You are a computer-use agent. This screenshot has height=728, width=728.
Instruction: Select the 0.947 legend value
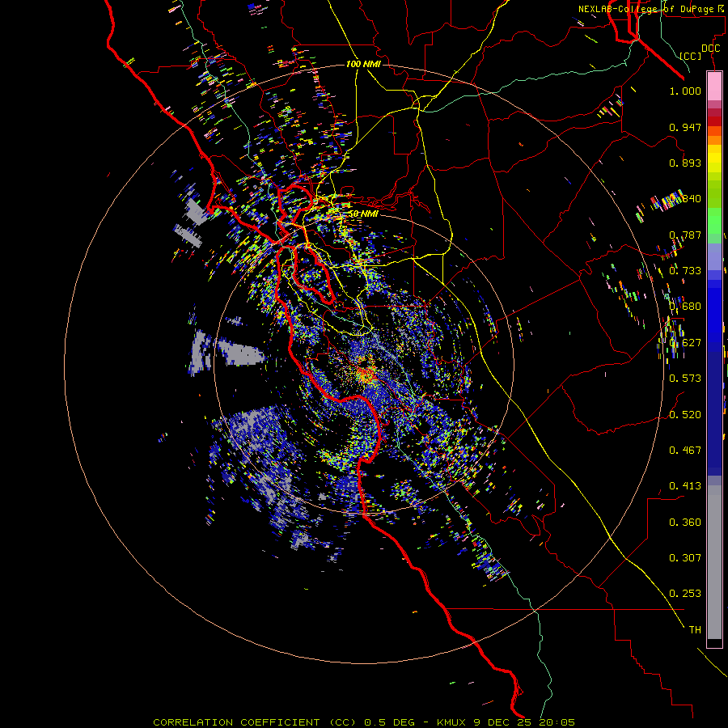[x=685, y=127]
